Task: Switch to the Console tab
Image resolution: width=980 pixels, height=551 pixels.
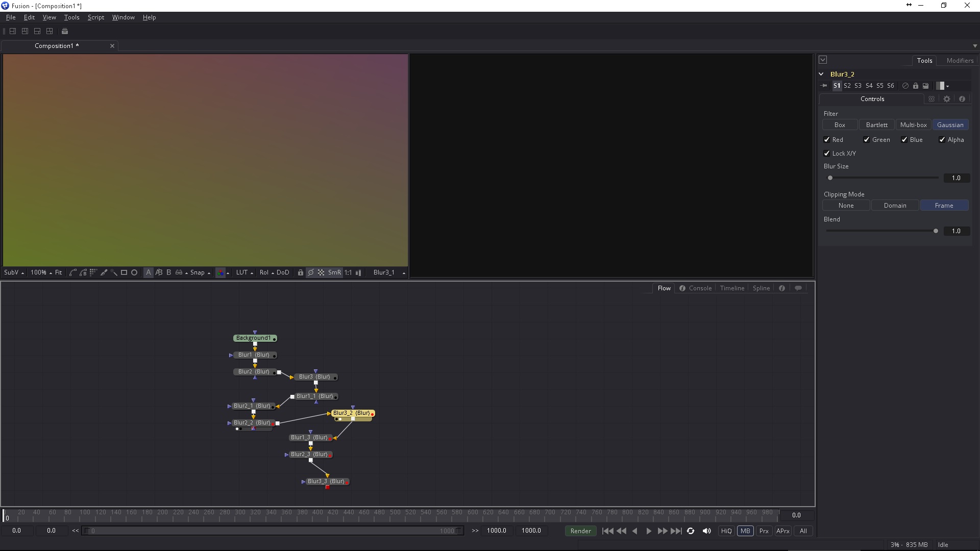Action: click(x=700, y=288)
